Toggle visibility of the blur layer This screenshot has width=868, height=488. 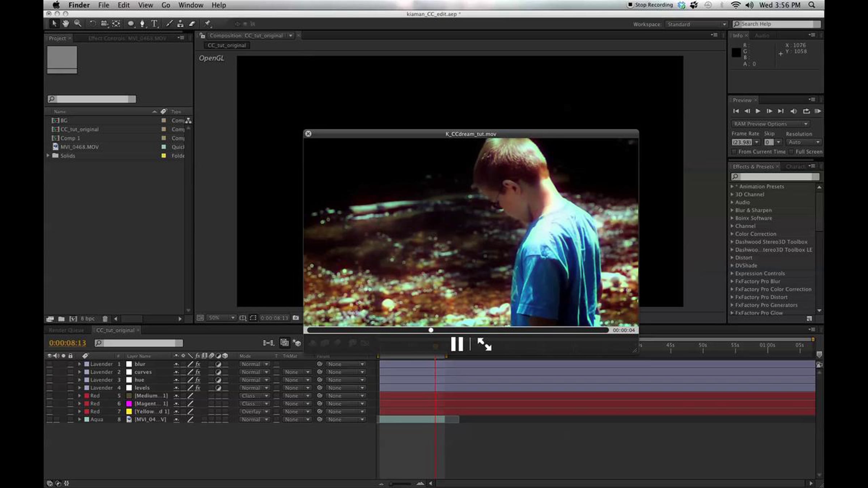point(50,364)
